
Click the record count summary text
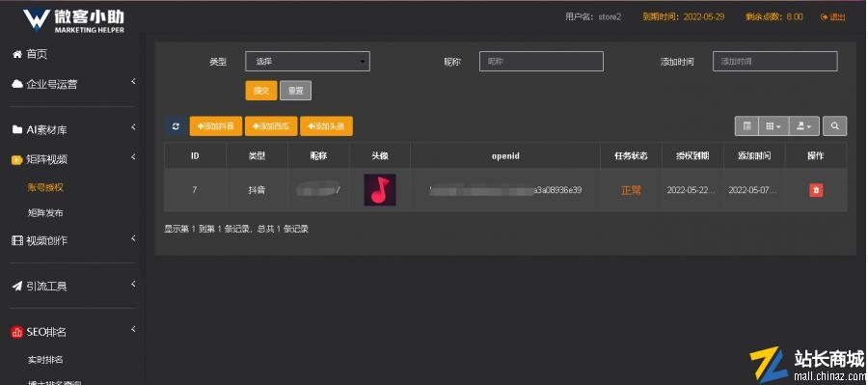pyautogui.click(x=236, y=229)
